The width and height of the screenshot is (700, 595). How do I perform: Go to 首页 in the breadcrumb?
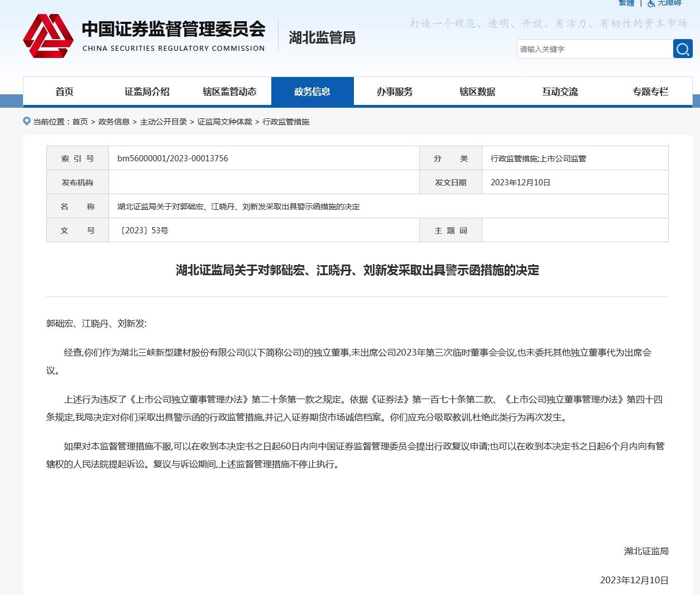click(80, 122)
